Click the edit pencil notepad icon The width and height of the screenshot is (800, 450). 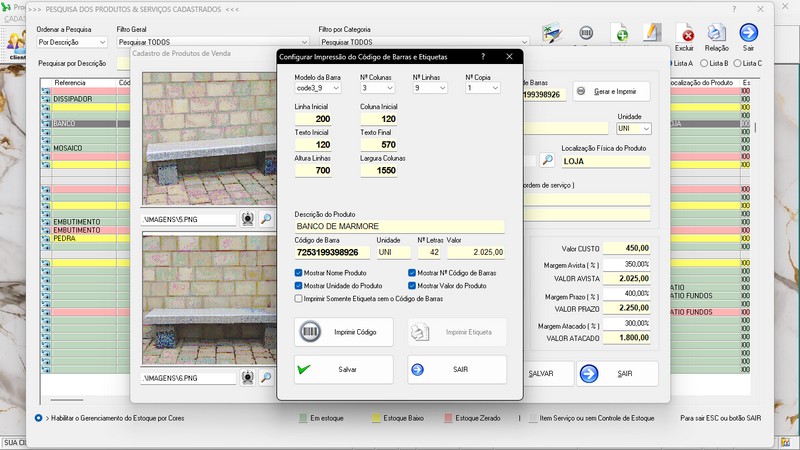[652, 34]
